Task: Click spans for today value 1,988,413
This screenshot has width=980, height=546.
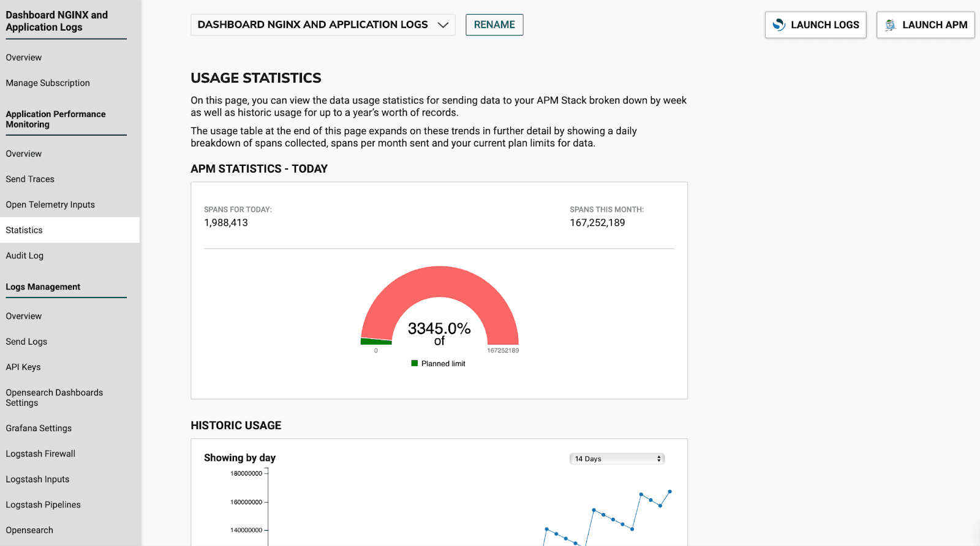Action: tap(226, 223)
